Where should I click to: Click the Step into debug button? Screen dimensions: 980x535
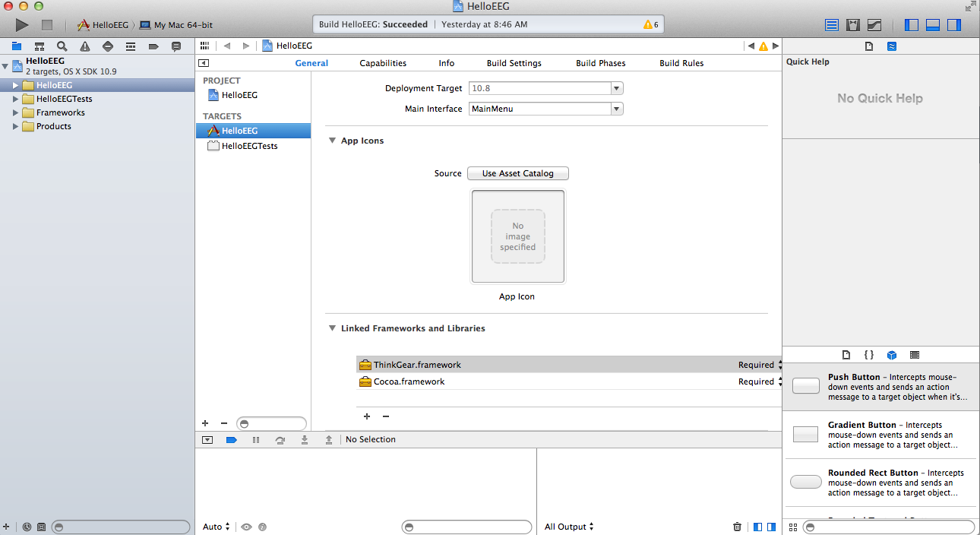click(305, 440)
